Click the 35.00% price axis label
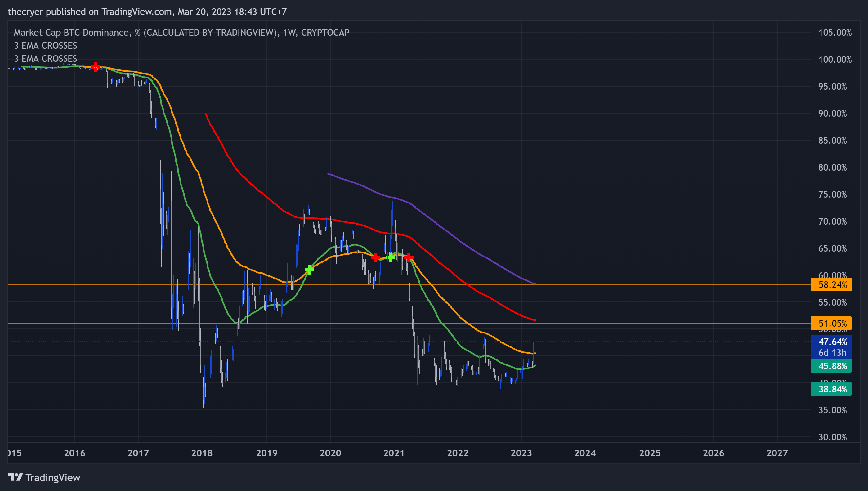Screen dimensions: 868x491 click(832, 410)
